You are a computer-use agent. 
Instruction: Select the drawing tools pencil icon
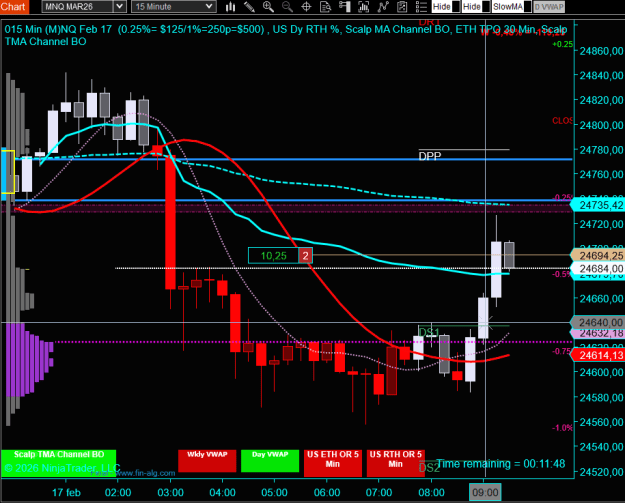click(x=250, y=6)
